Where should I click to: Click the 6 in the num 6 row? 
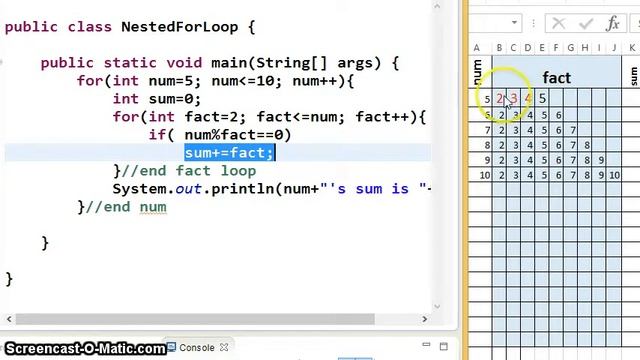point(558,115)
